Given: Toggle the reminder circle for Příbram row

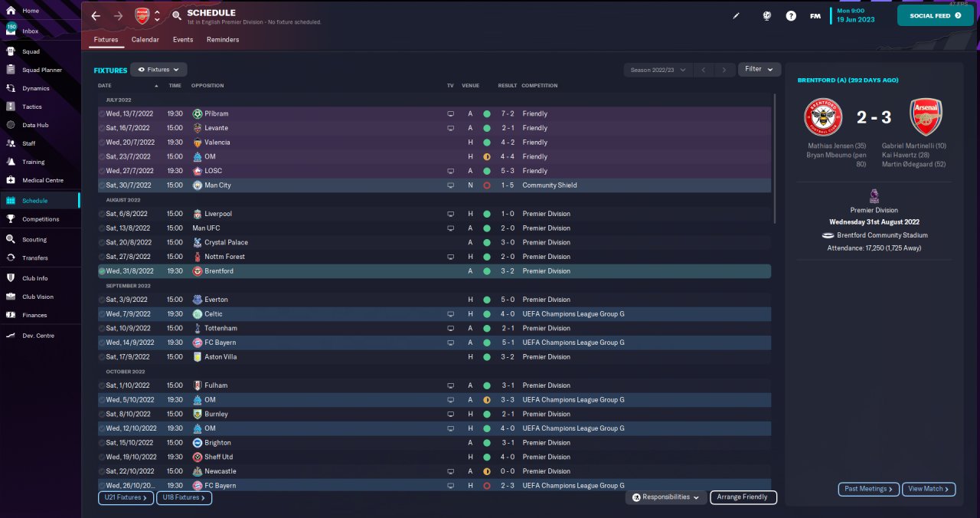Looking at the screenshot, I should tap(102, 113).
